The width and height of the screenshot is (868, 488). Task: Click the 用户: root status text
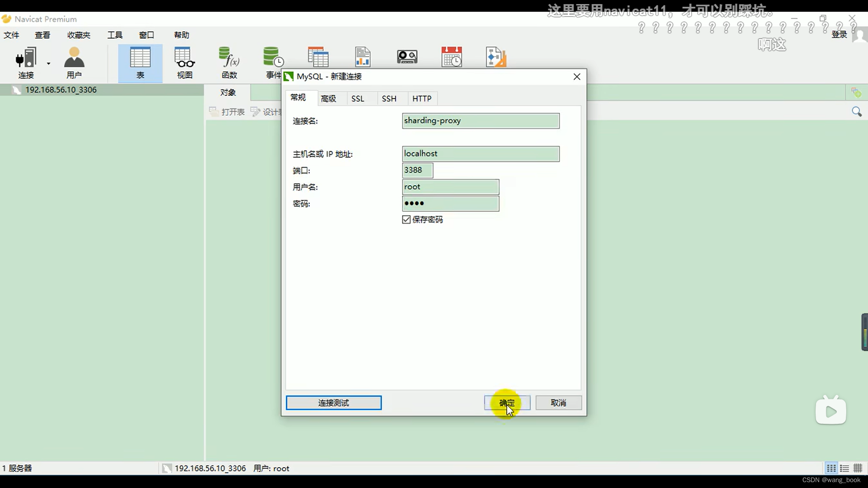(x=271, y=469)
